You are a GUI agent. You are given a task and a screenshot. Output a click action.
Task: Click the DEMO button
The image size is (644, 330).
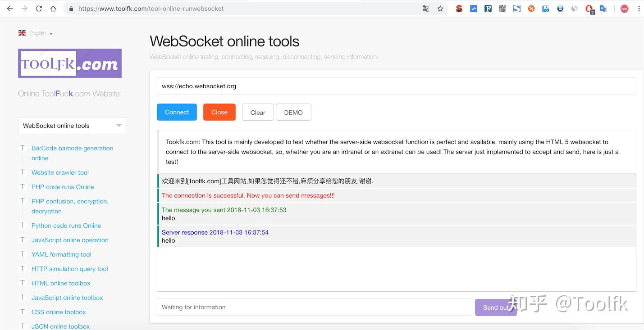(293, 112)
